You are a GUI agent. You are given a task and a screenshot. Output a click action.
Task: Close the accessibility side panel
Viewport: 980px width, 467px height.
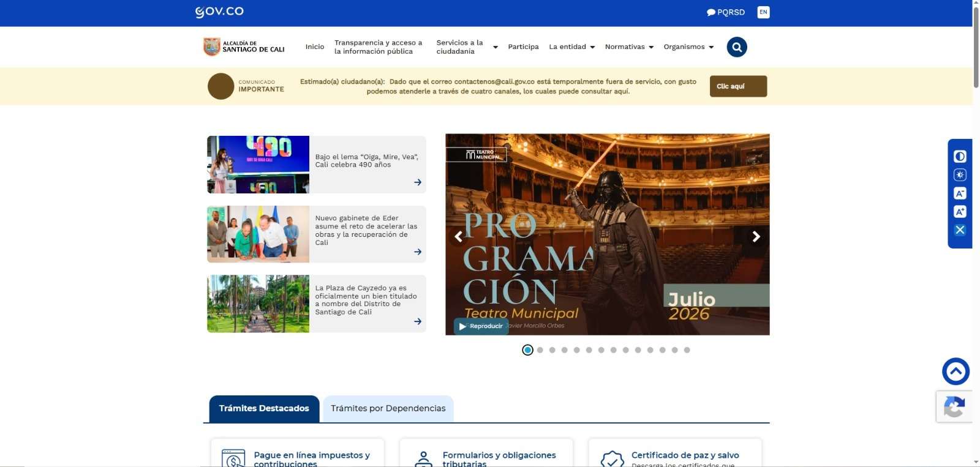point(960,230)
